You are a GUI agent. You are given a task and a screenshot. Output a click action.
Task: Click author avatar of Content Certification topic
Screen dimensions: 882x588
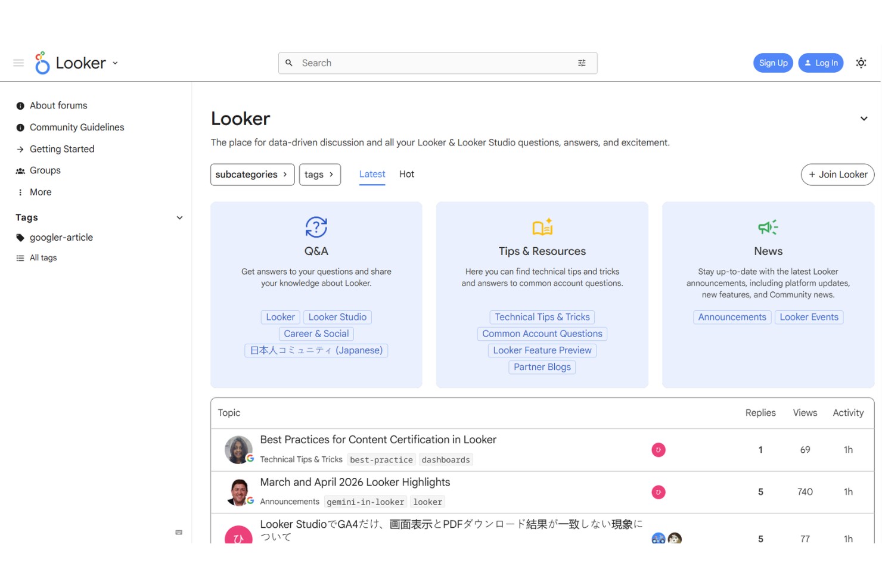coord(238,450)
